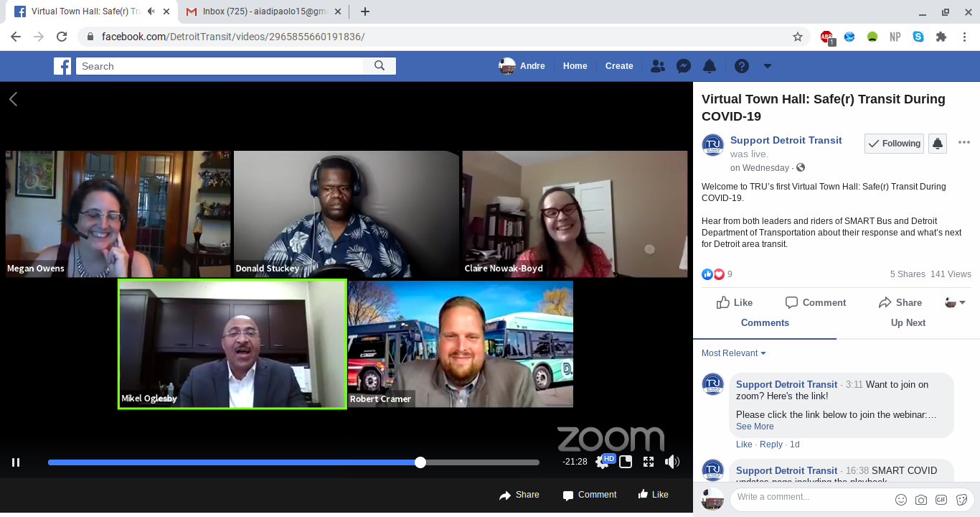Viewport: 980px width, 517px height.
Task: Go back using video's left chevron
Action: coord(13,99)
